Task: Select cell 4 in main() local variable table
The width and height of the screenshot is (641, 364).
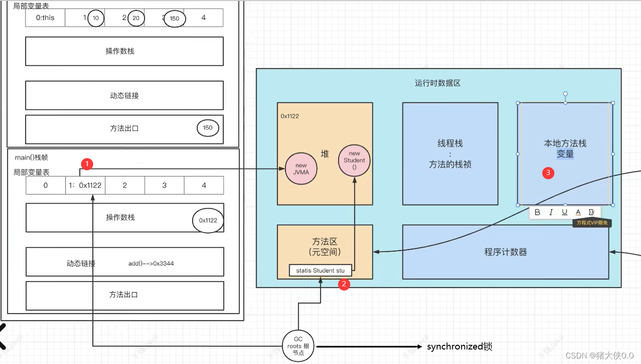Action: [204, 185]
